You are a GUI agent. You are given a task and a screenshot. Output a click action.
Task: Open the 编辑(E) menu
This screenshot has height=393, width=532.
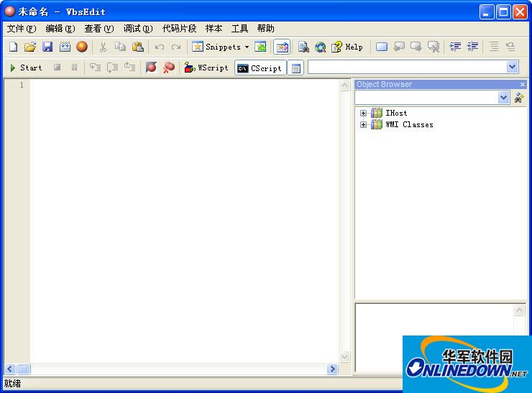pyautogui.click(x=60, y=29)
